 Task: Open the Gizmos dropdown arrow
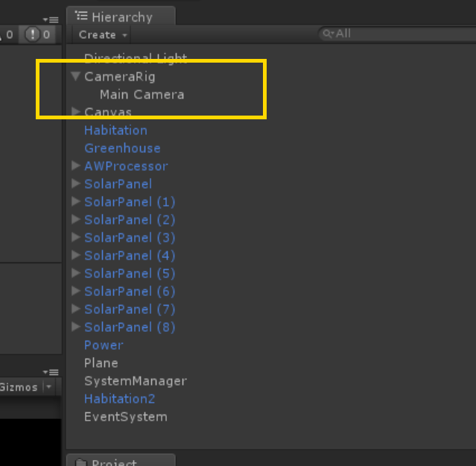(x=49, y=387)
